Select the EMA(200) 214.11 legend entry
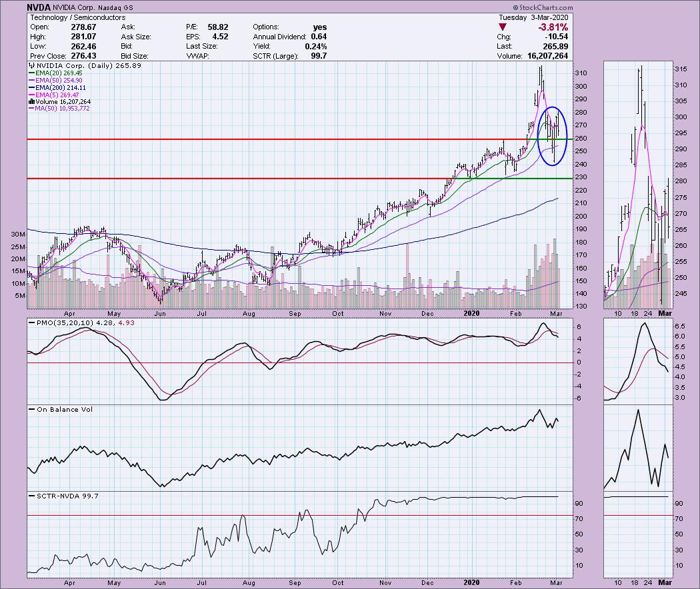This screenshot has height=589, width=700. click(57, 88)
